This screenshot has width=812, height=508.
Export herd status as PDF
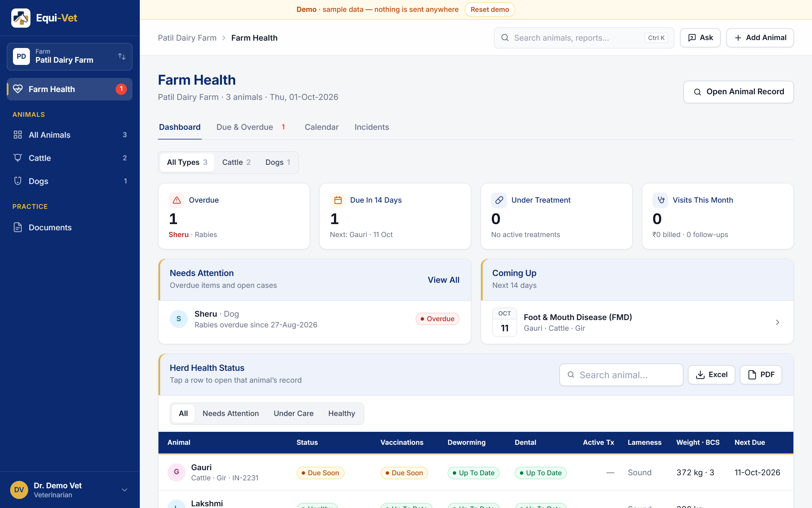pos(761,375)
